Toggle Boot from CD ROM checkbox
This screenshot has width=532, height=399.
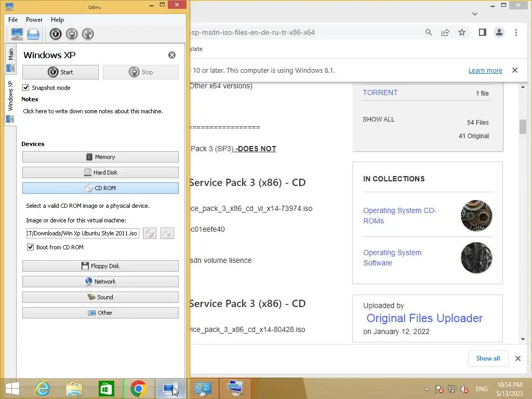(x=31, y=247)
